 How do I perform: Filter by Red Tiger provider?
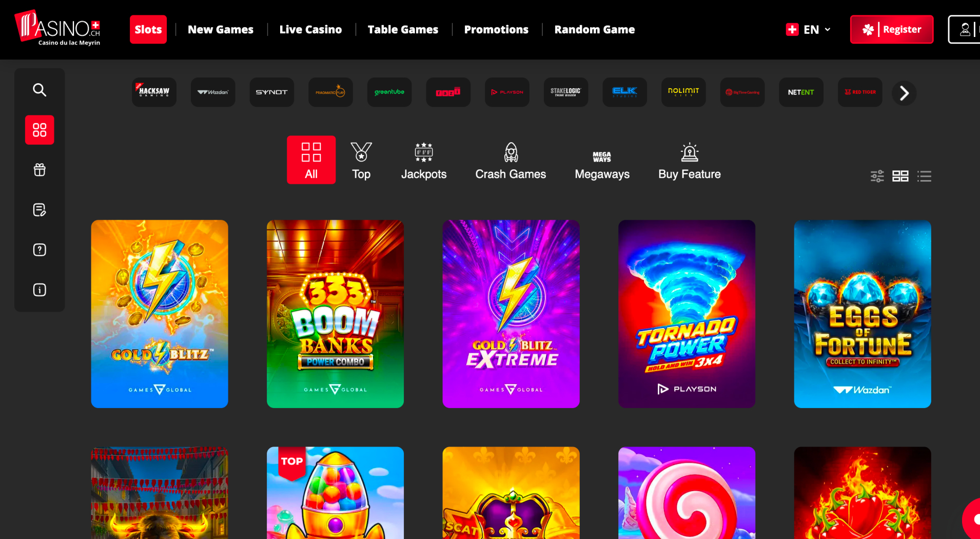(x=860, y=92)
